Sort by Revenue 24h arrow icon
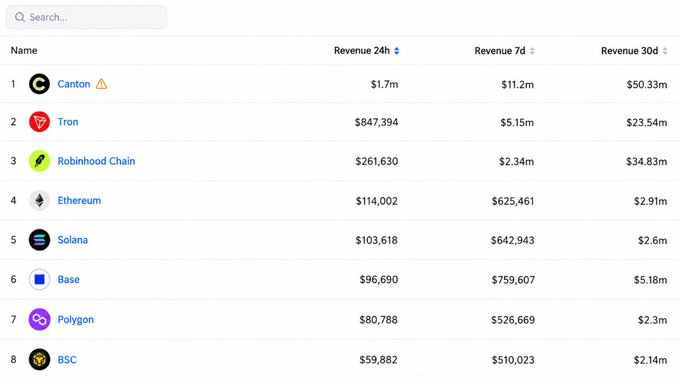 [397, 51]
